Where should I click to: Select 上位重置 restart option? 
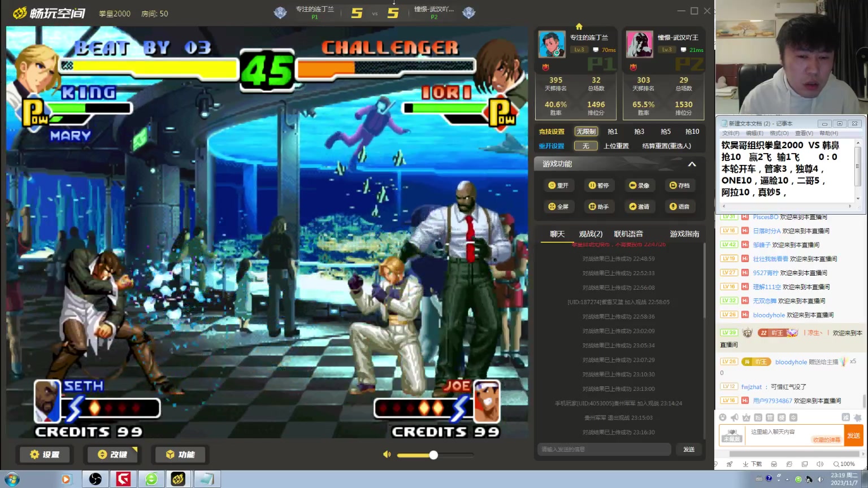(x=616, y=146)
